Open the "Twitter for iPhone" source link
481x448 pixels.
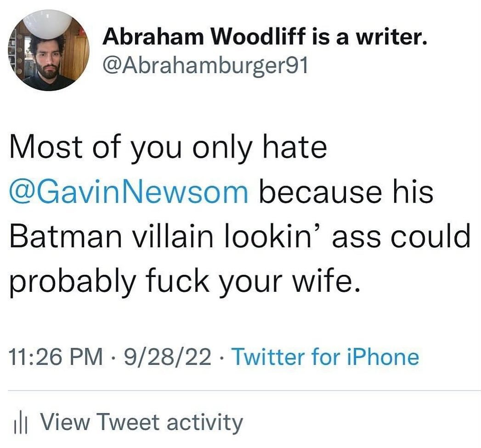coord(325,357)
